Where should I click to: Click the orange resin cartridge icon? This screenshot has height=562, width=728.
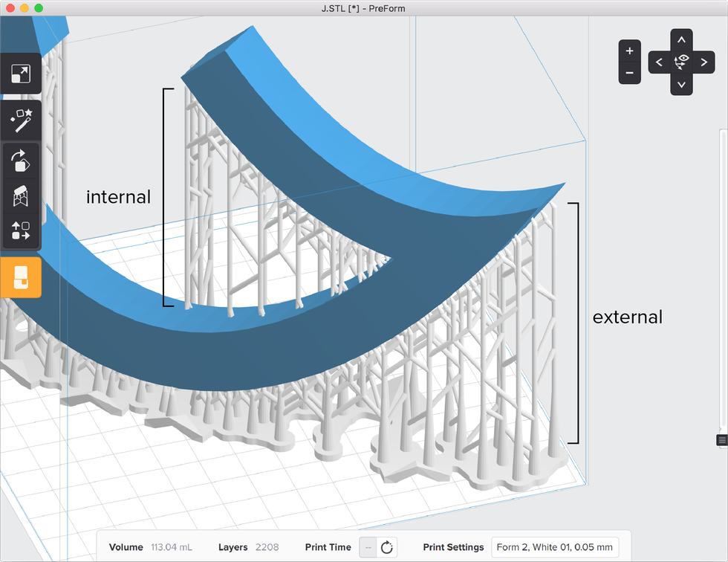pyautogui.click(x=21, y=277)
